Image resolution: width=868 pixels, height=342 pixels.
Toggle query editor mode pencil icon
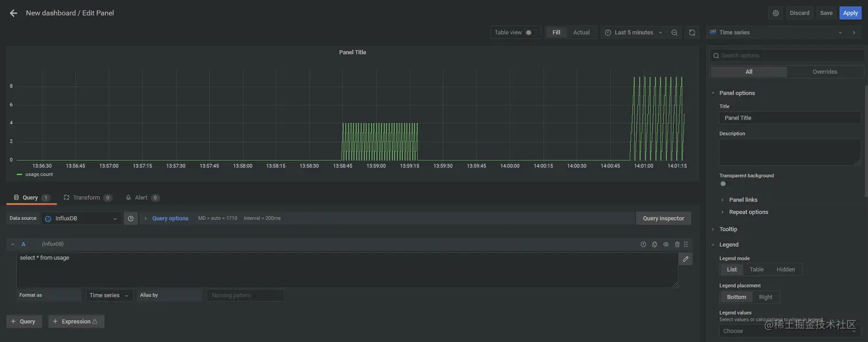(x=685, y=259)
